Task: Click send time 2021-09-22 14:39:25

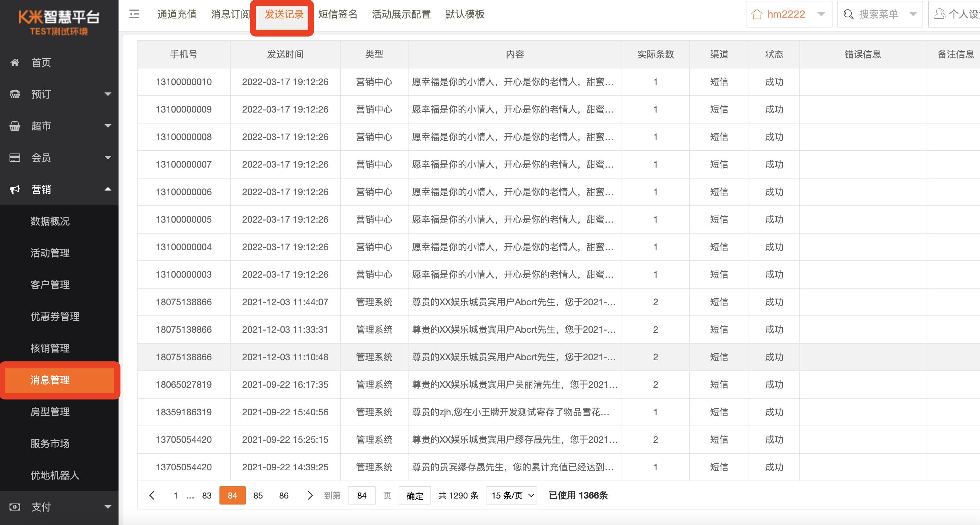Action: click(x=285, y=467)
